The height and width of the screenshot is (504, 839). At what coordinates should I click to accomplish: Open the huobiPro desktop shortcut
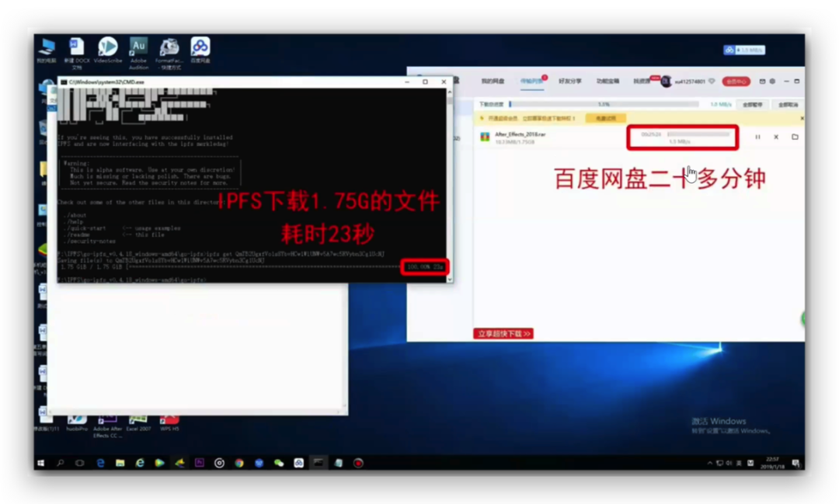coord(77,423)
